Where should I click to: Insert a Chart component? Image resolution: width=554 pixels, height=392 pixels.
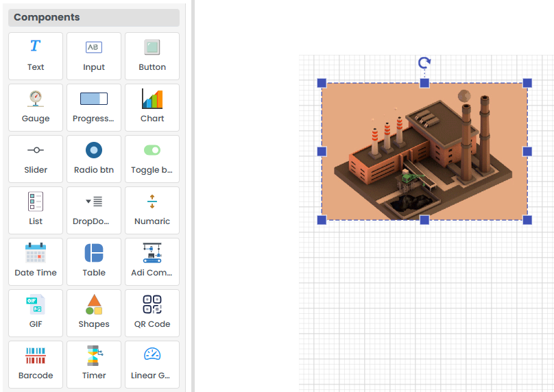[x=152, y=108]
